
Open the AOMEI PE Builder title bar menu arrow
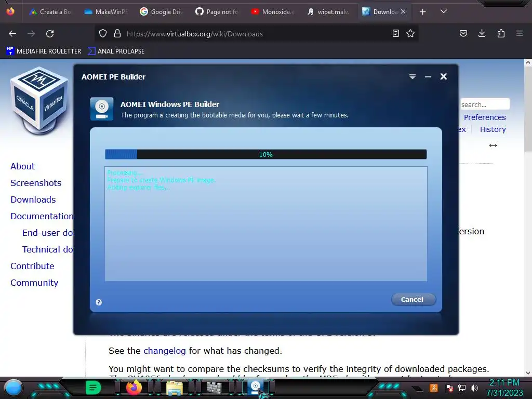point(412,77)
